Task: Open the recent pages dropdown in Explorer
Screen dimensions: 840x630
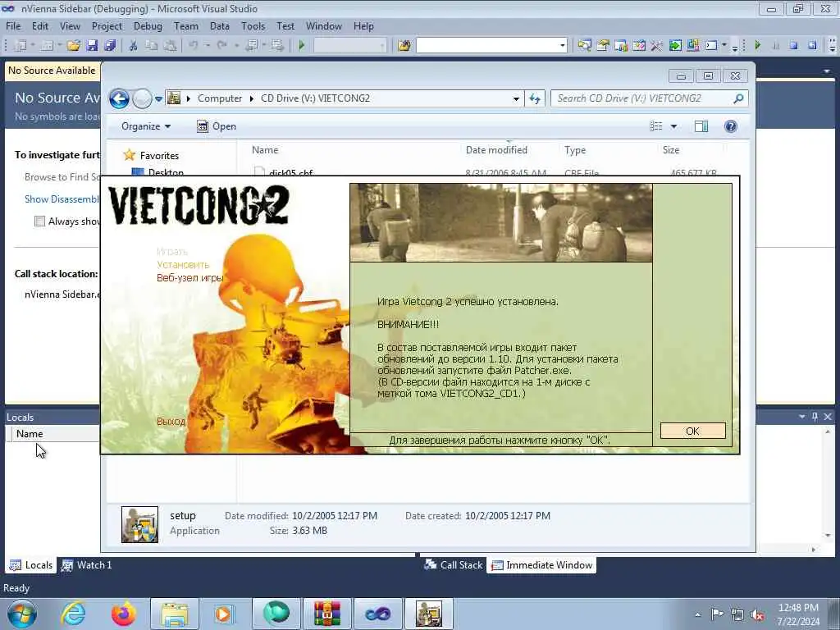Action: (x=158, y=99)
